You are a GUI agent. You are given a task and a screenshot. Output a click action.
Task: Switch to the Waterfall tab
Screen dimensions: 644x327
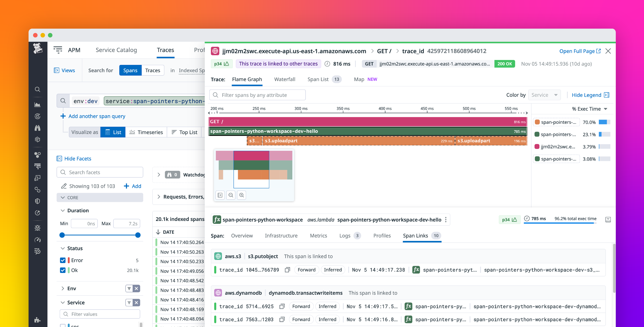click(x=285, y=79)
